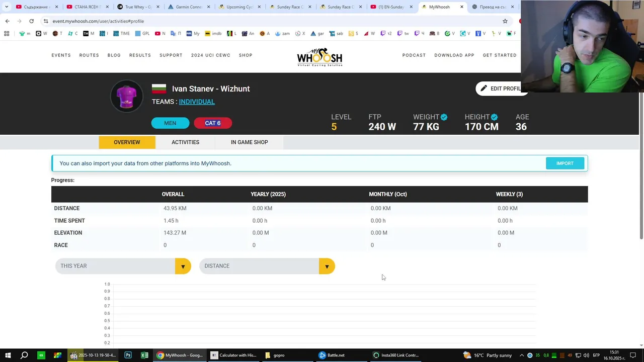
Task: Click the purple jersey profile avatar
Action: coord(127,96)
